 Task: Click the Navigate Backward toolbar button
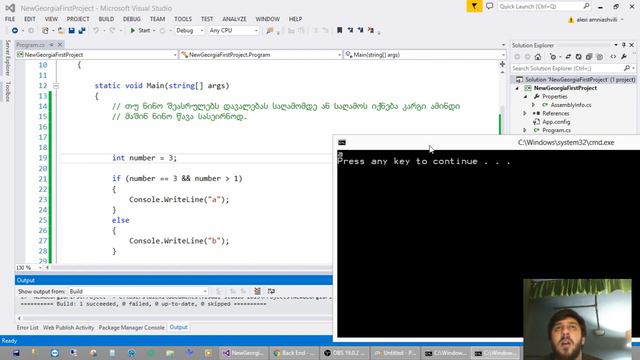[15, 31]
